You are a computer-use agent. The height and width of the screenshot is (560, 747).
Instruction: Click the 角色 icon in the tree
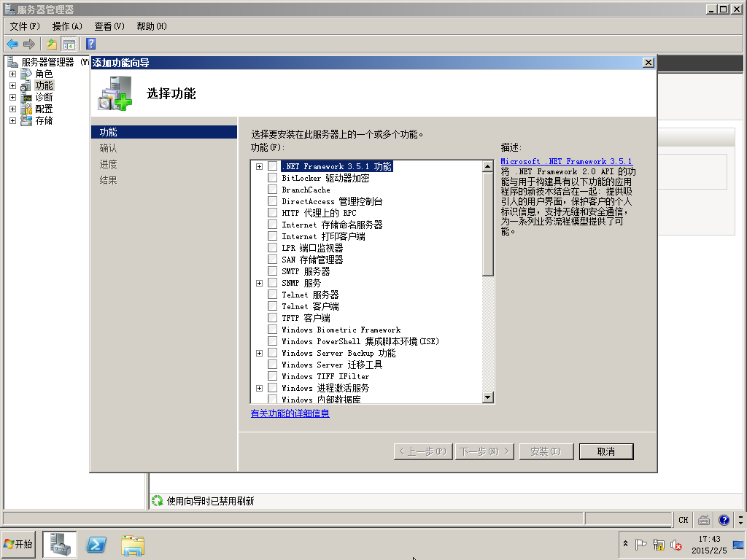click(26, 74)
